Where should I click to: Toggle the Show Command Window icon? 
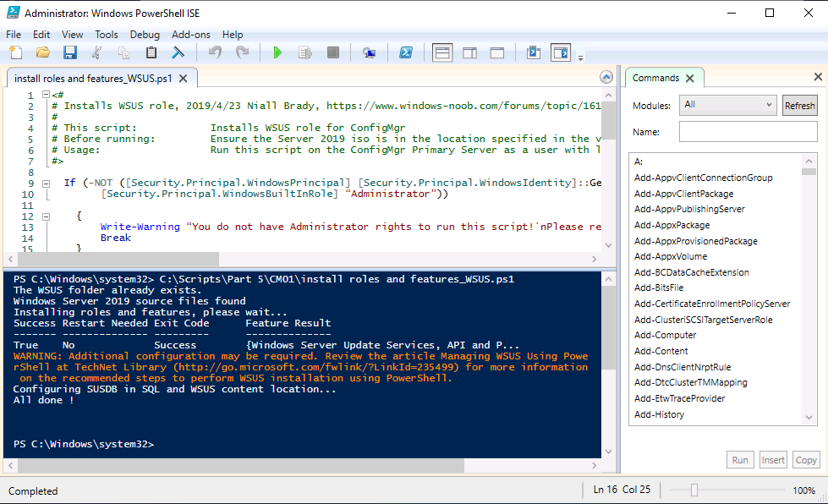coord(534,52)
